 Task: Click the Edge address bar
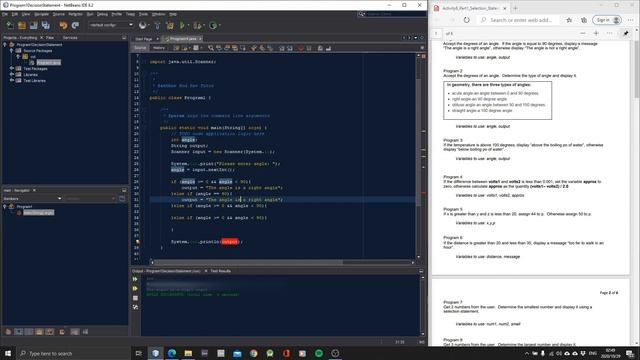tap(517, 20)
